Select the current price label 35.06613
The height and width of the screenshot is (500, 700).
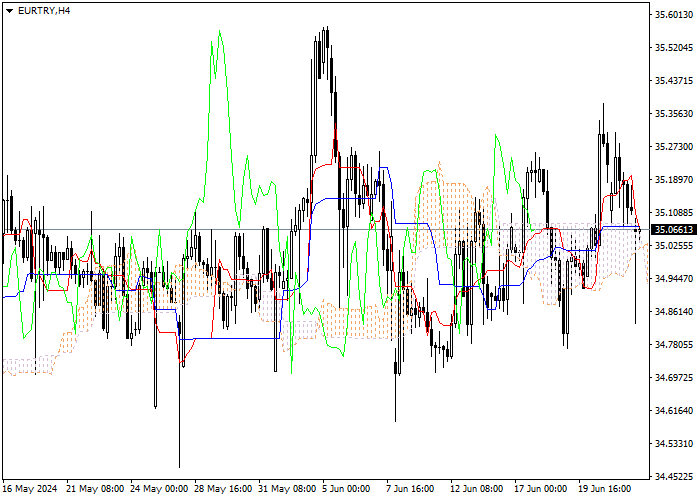674,229
